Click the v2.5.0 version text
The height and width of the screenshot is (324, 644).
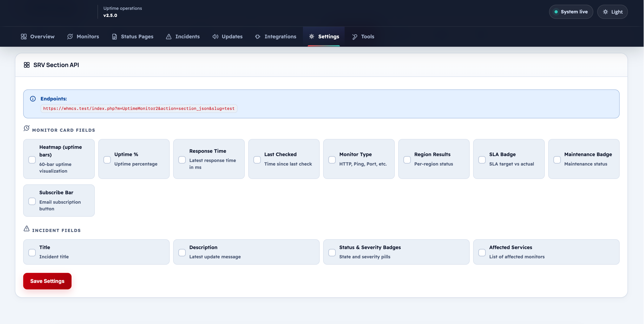[x=110, y=15]
